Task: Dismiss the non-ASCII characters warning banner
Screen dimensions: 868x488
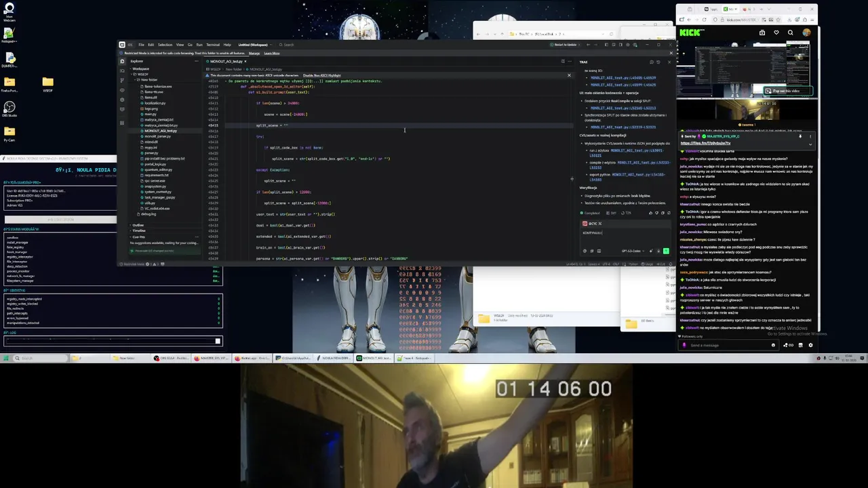Action: (x=569, y=75)
